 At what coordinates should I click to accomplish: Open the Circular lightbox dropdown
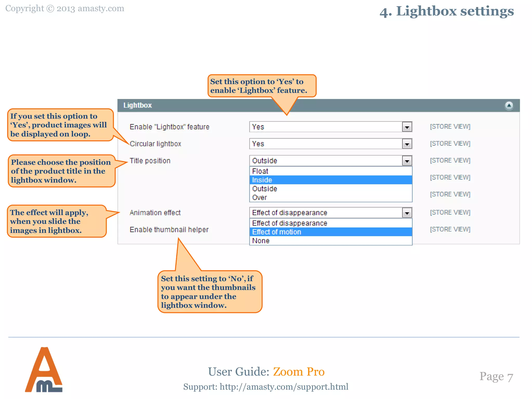tap(331, 144)
